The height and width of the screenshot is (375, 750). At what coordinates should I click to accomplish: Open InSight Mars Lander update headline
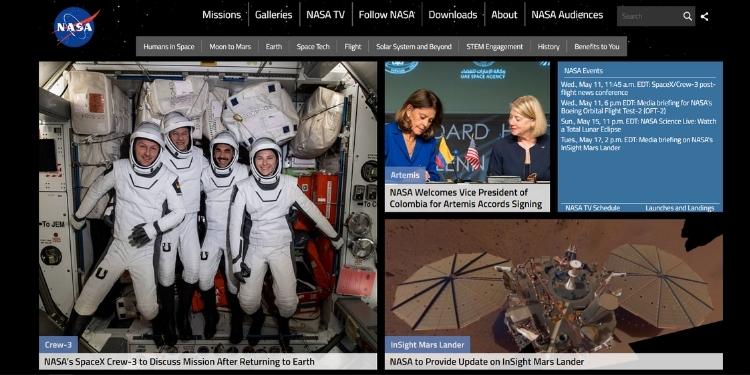pyautogui.click(x=487, y=362)
